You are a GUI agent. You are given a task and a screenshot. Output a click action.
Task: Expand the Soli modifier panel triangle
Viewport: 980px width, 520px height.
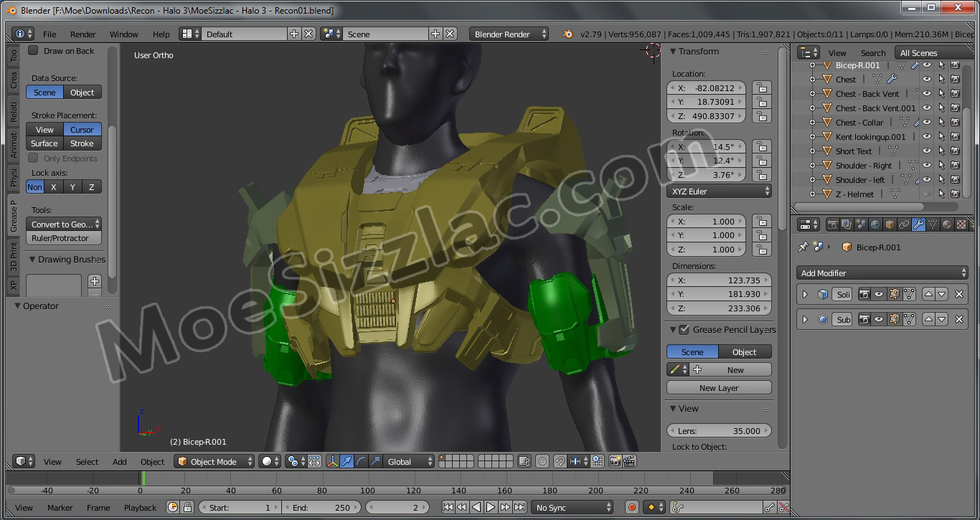[x=805, y=294]
